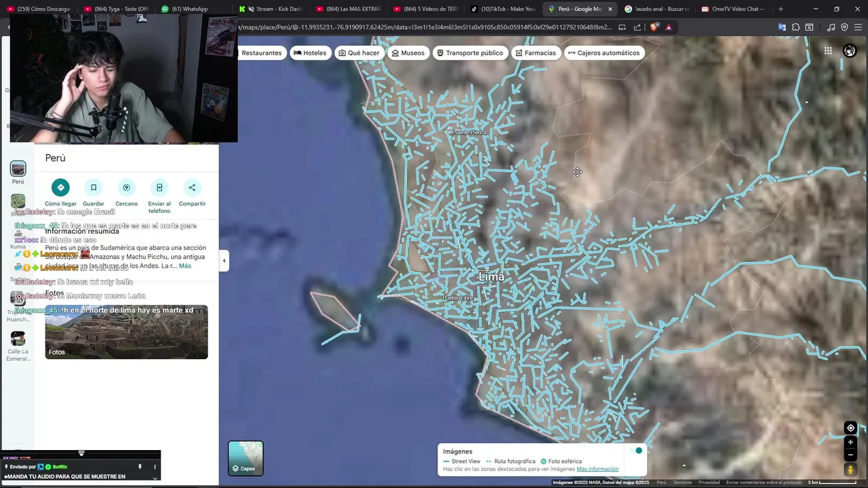The width and height of the screenshot is (868, 488).
Task: Share this page from address bar
Action: pos(637,27)
